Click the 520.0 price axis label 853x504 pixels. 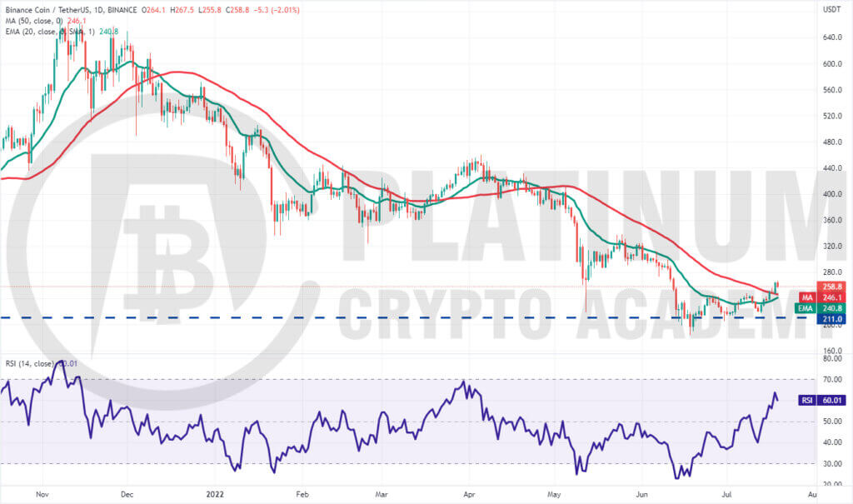coord(832,116)
